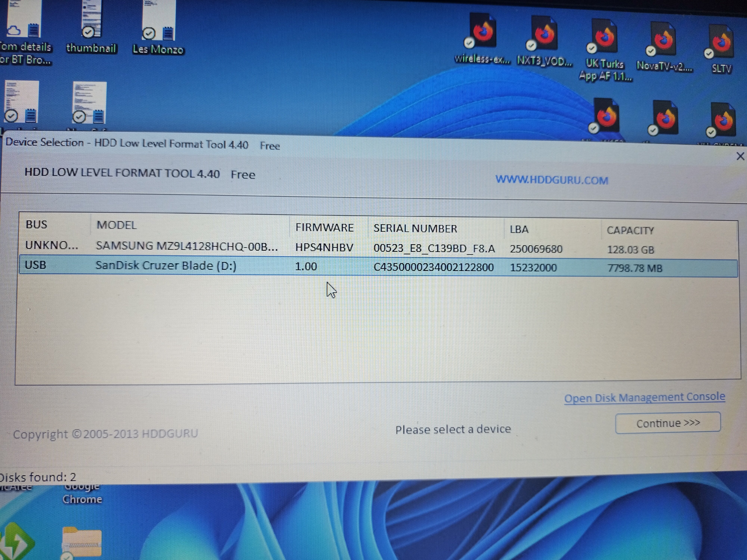Click the UNKNO... bus cell

click(x=52, y=245)
